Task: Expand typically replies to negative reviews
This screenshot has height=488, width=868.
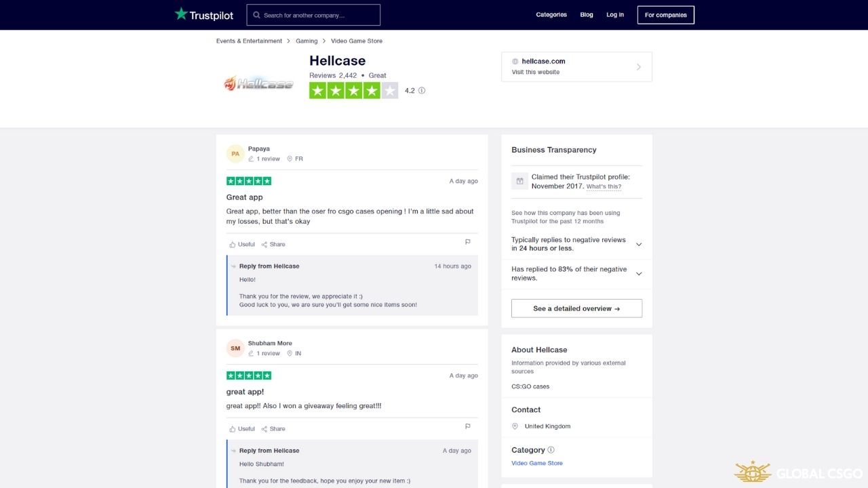Action: [x=576, y=244]
